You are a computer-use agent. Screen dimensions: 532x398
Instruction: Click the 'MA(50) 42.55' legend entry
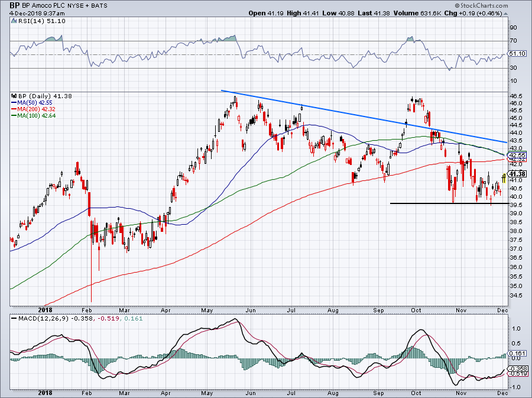35,102
